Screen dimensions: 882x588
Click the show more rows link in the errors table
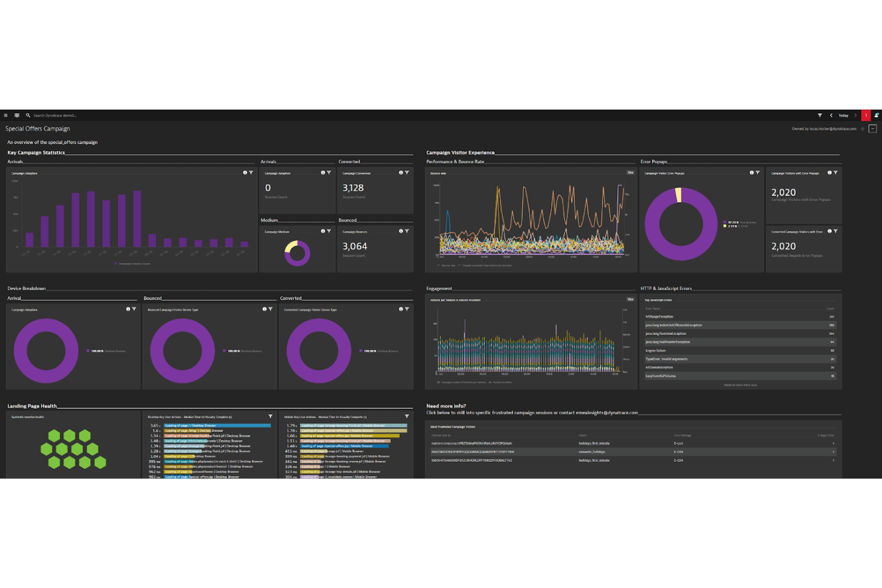click(x=740, y=385)
